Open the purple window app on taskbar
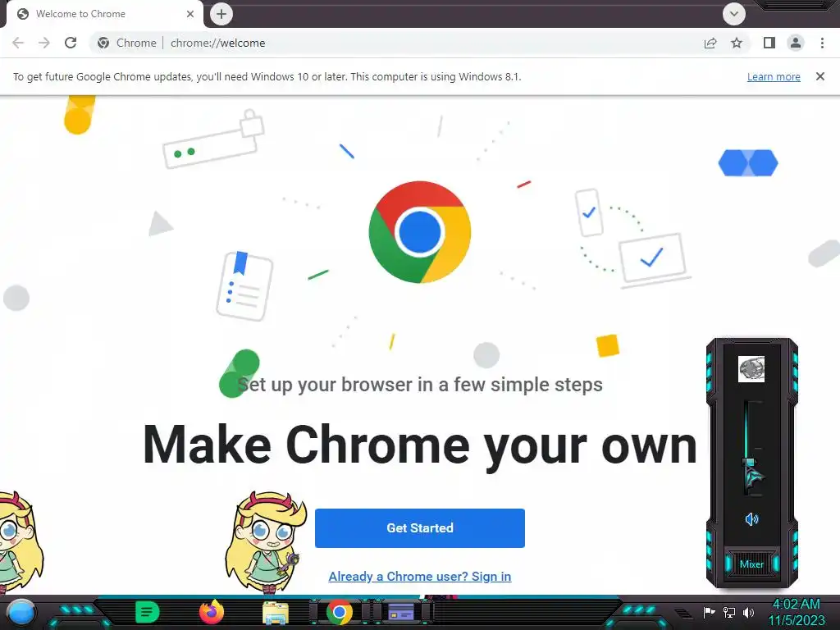Screen dimensions: 840x630 (x=401, y=612)
